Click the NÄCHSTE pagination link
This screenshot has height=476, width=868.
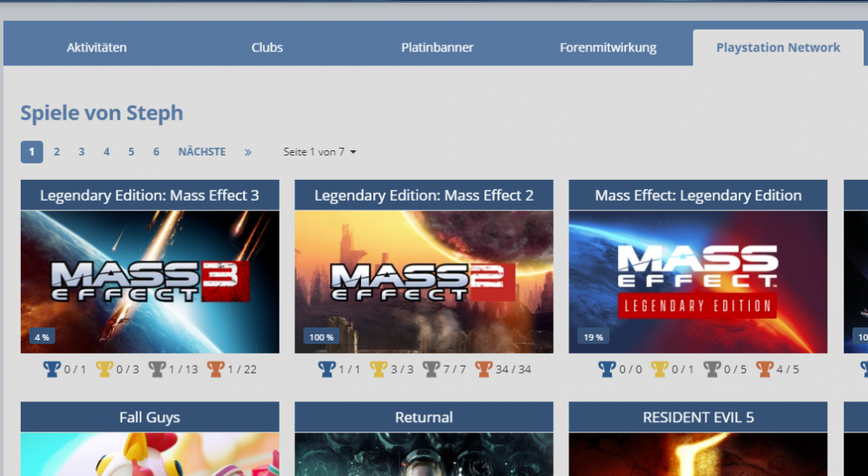click(201, 152)
